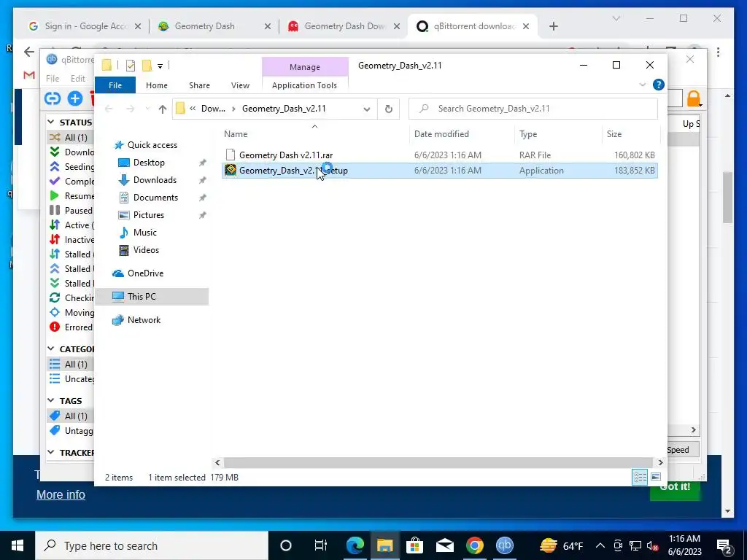Select Inactive filter in qBittorrent sidebar
The image size is (747, 560).
71,239
